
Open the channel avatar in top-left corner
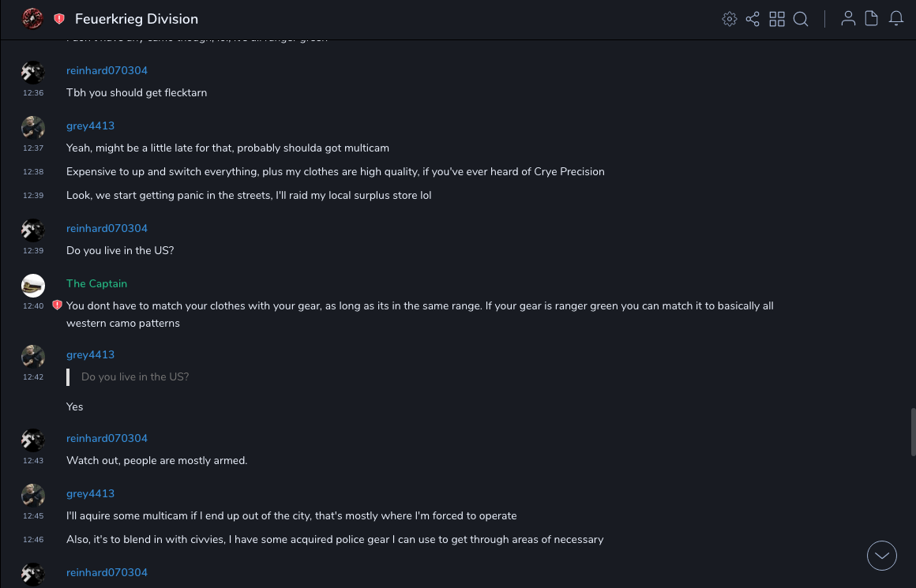(x=32, y=19)
